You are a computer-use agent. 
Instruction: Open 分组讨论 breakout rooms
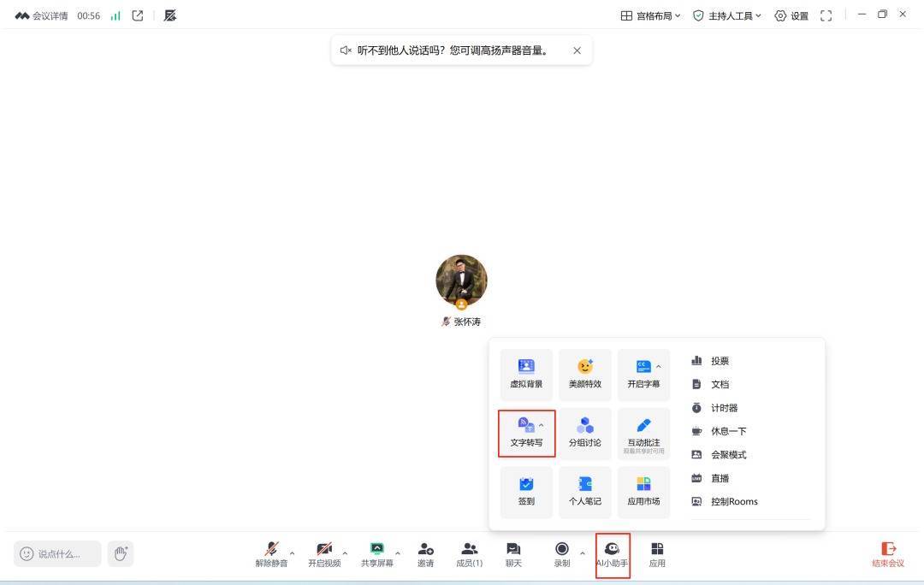pyautogui.click(x=585, y=433)
